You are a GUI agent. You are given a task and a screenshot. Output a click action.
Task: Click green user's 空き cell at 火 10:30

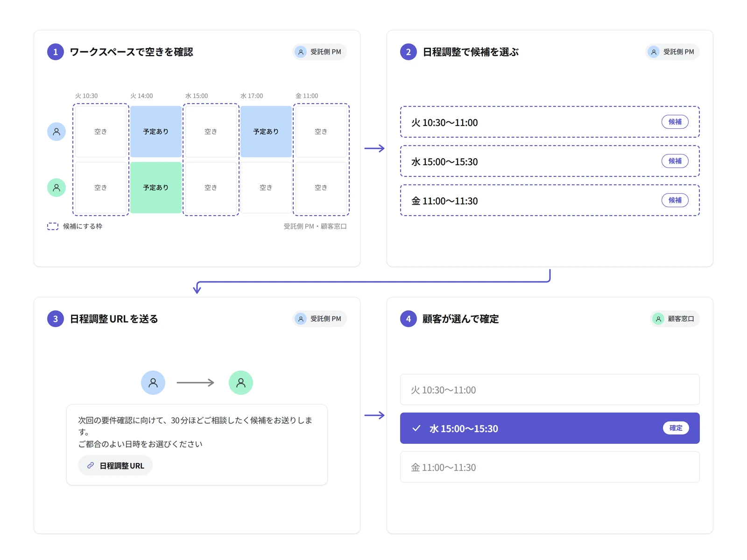tap(101, 188)
